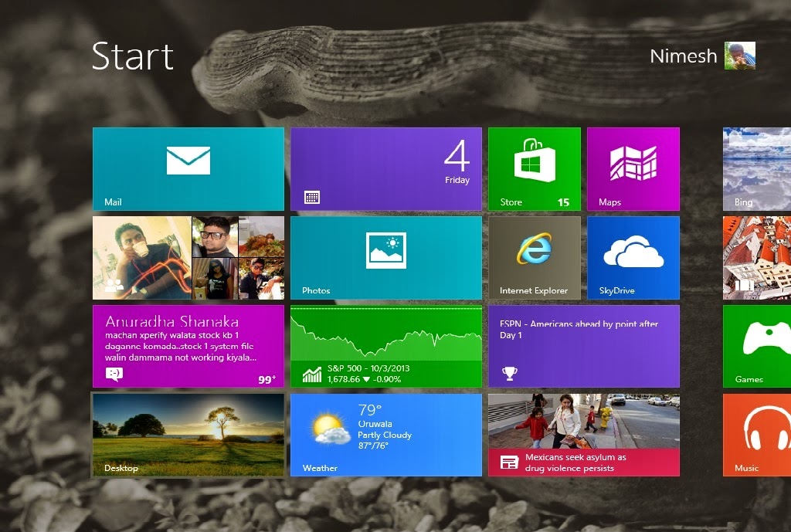Click the People icon on photo collage tile
The height and width of the screenshot is (532, 791).
(x=114, y=286)
